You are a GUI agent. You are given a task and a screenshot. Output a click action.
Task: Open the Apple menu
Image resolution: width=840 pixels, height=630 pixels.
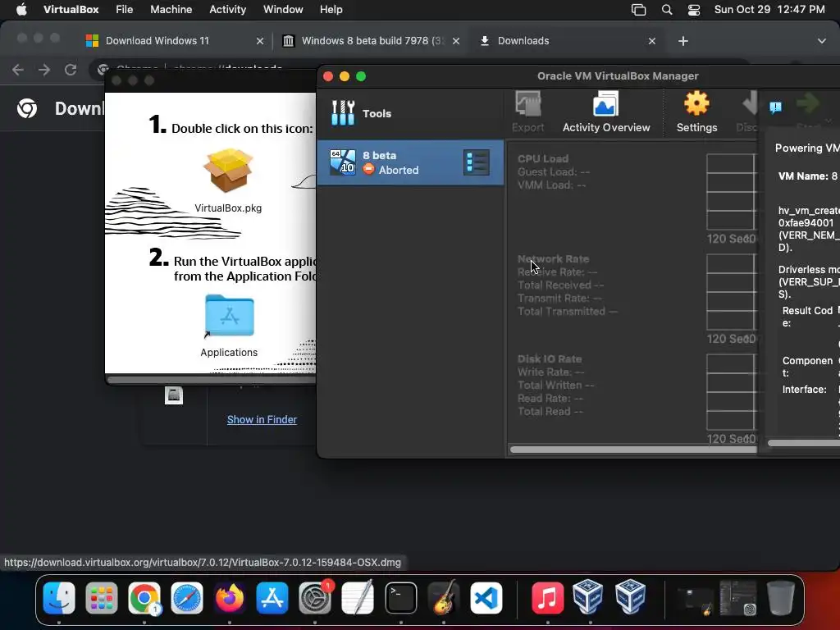point(21,10)
